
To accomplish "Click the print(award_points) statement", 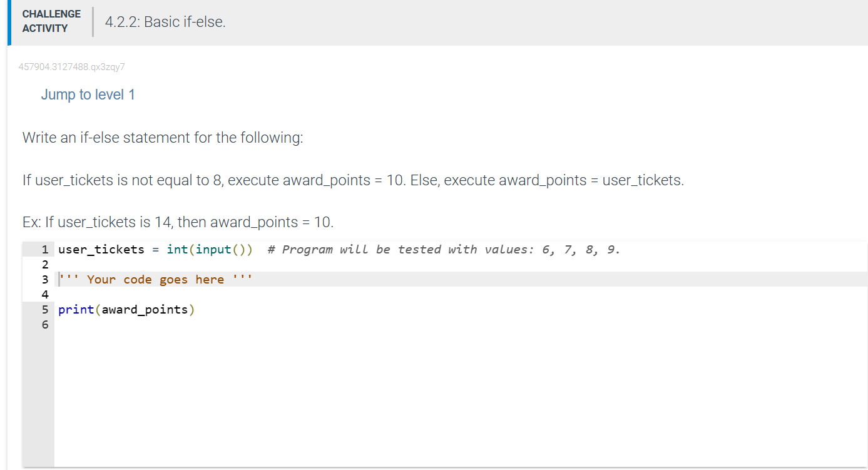I will 125,309.
